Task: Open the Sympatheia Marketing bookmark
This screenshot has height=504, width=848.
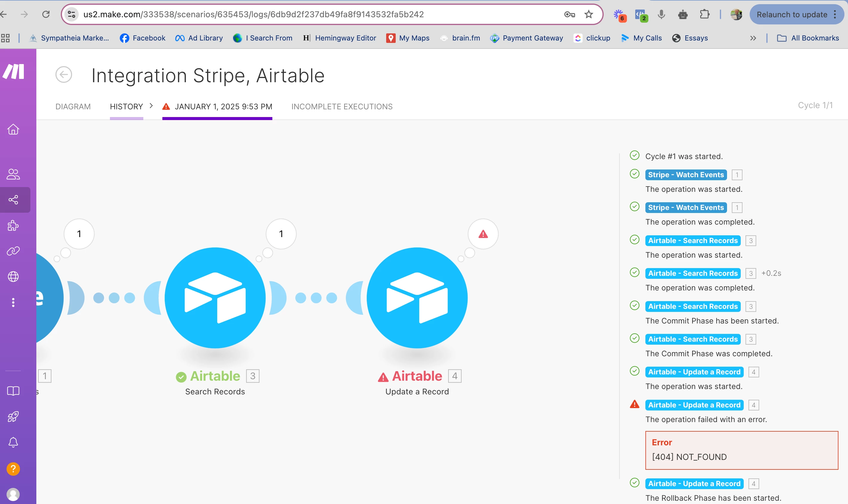Action: point(69,38)
